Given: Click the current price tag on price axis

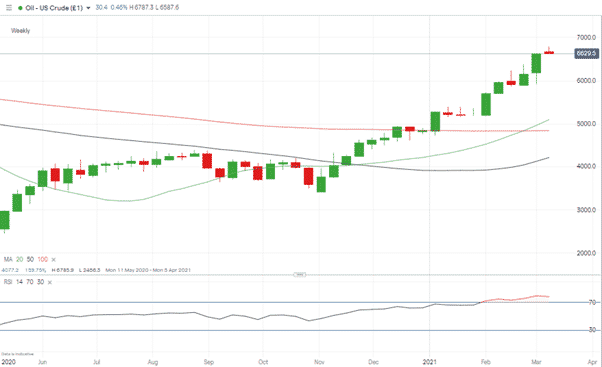Looking at the screenshot, I should (586, 53).
